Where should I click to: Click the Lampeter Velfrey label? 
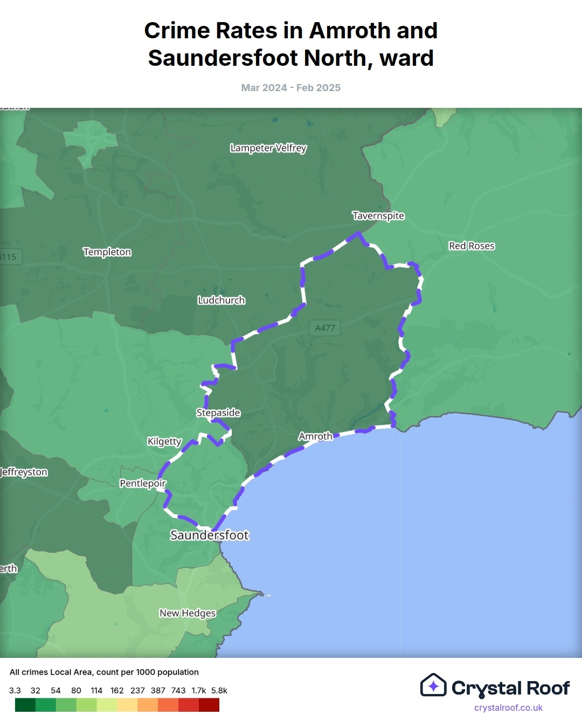pyautogui.click(x=268, y=148)
